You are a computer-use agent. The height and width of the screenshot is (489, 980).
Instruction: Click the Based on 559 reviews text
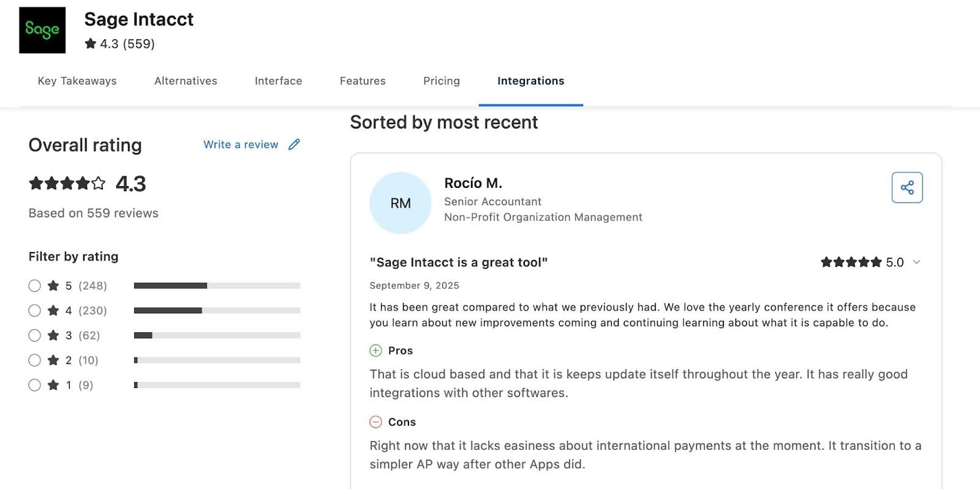94,213
